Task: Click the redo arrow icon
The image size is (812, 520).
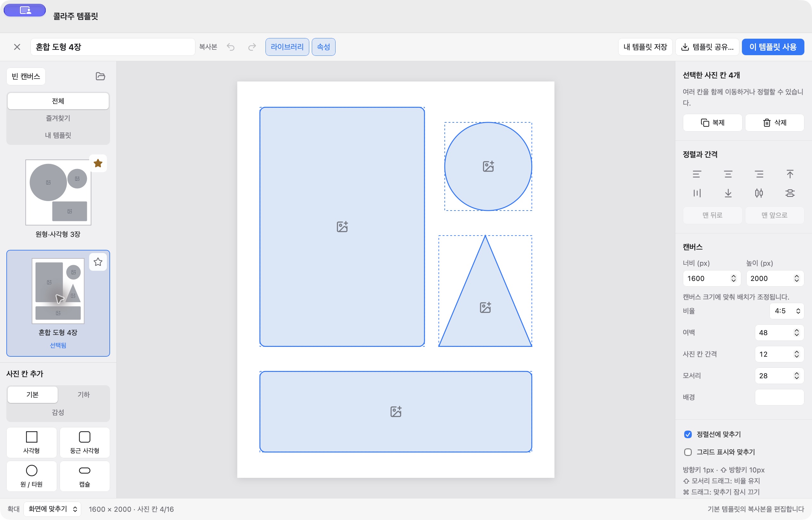Action: 252,47
